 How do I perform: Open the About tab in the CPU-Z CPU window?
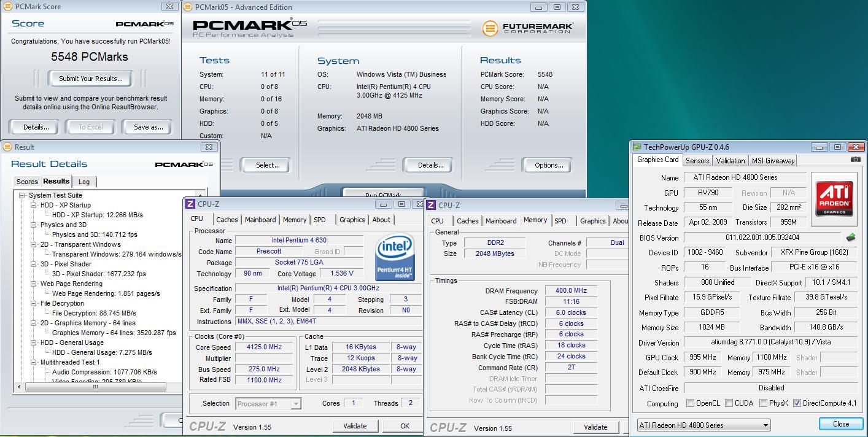(x=381, y=220)
